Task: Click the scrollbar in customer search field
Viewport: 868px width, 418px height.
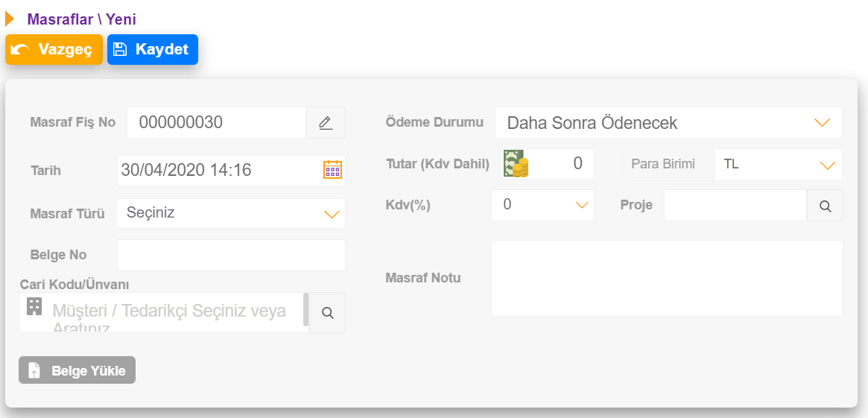Action: [305, 309]
